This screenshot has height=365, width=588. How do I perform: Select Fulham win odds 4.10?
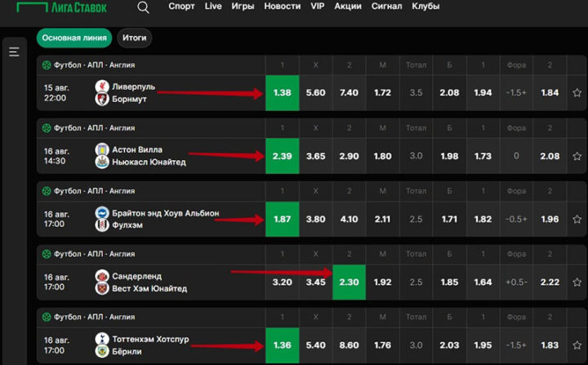tap(350, 219)
